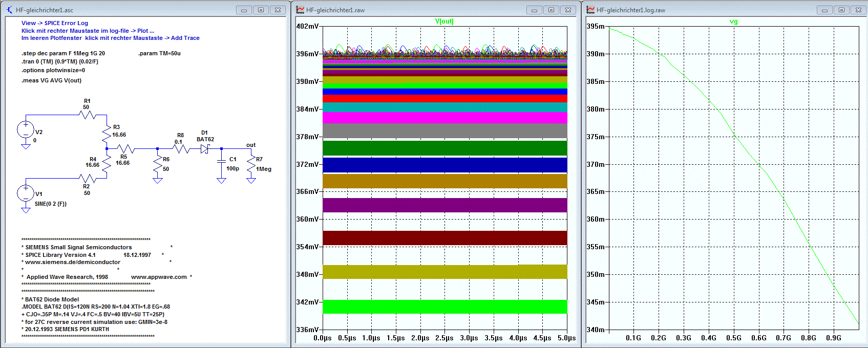This screenshot has width=868, height=348.
Task: Maximize the HF-gleichrichter1.log.raw window
Action: pyautogui.click(x=841, y=10)
